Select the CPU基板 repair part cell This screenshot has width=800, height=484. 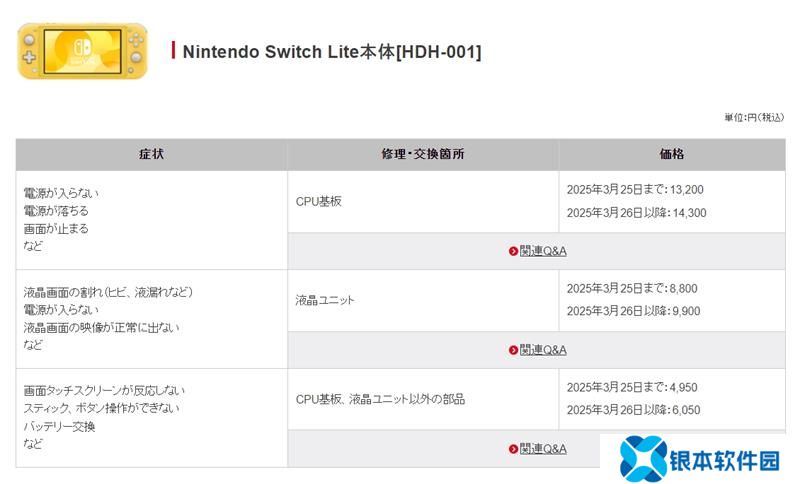319,201
